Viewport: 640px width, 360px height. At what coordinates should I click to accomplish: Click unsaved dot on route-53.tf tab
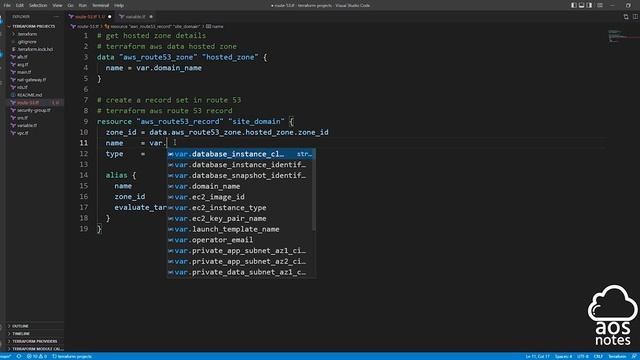[x=109, y=17]
